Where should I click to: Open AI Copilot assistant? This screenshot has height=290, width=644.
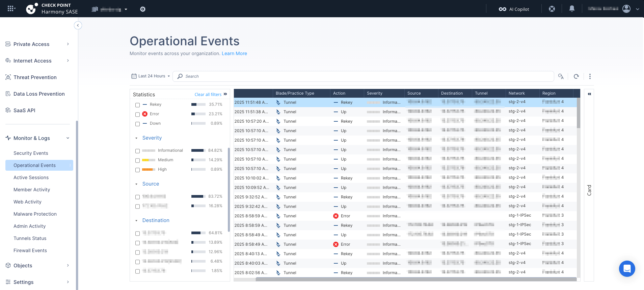click(514, 9)
